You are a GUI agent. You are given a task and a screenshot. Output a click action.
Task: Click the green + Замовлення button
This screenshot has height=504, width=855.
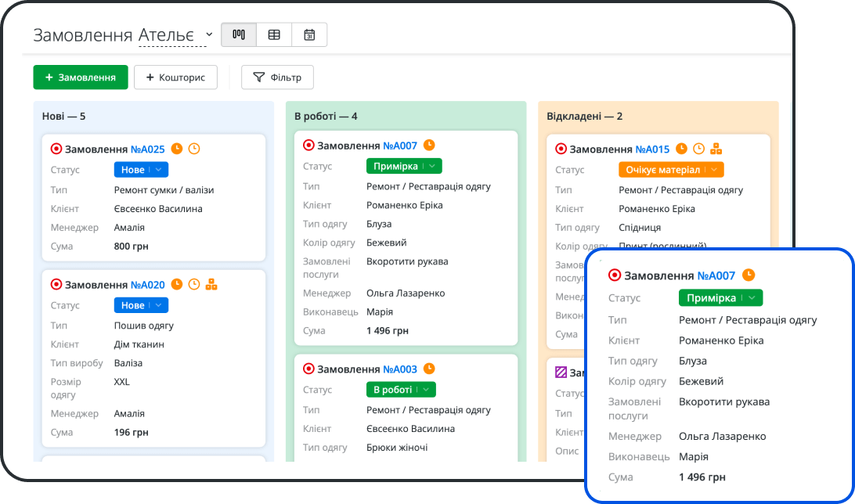(80, 77)
